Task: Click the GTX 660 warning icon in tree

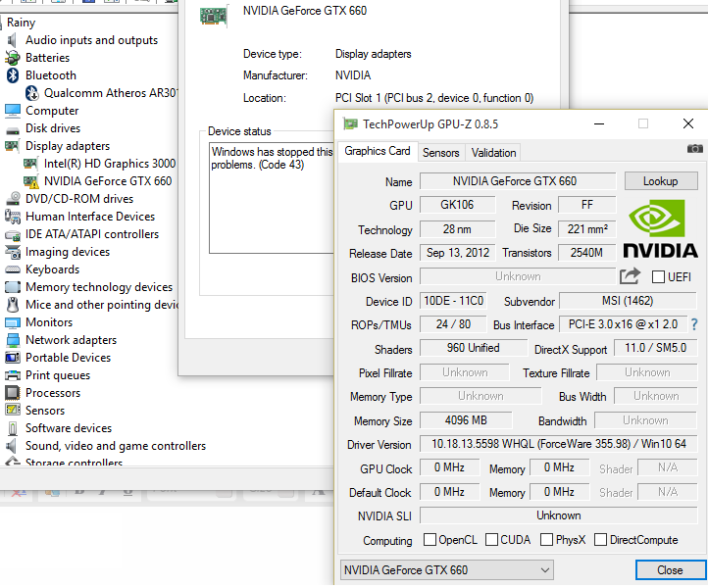Action: (30, 182)
